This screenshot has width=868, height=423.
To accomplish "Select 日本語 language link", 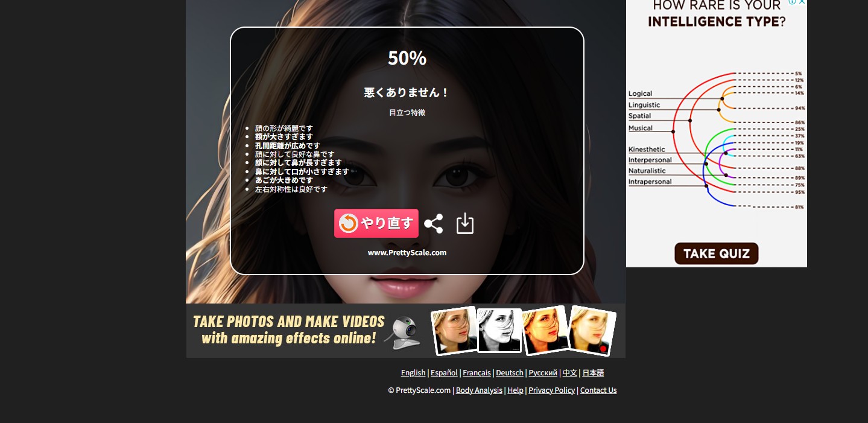I will click(593, 373).
